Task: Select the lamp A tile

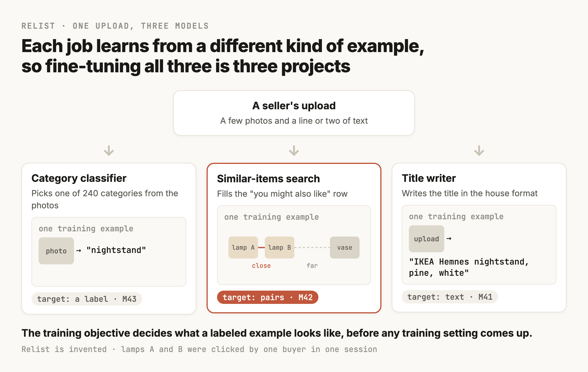Action: pos(243,247)
